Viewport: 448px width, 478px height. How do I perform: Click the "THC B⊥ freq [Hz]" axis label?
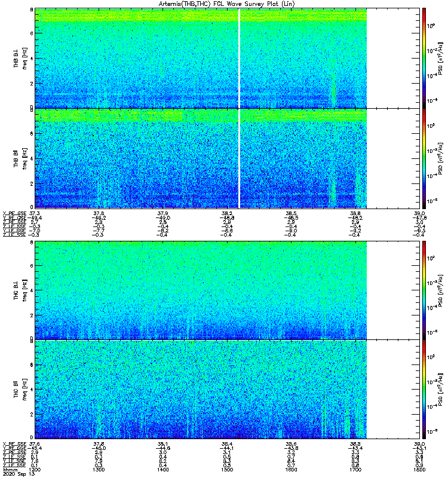pyautogui.click(x=20, y=290)
